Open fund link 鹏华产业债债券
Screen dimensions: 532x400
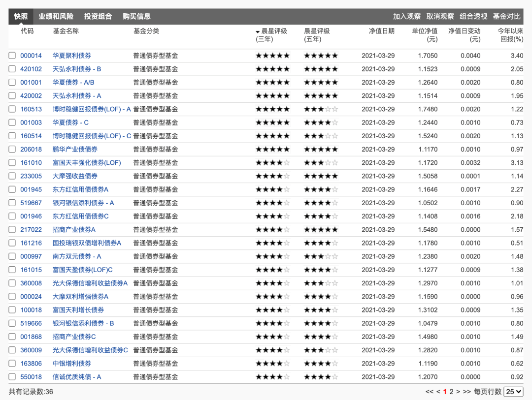75,149
